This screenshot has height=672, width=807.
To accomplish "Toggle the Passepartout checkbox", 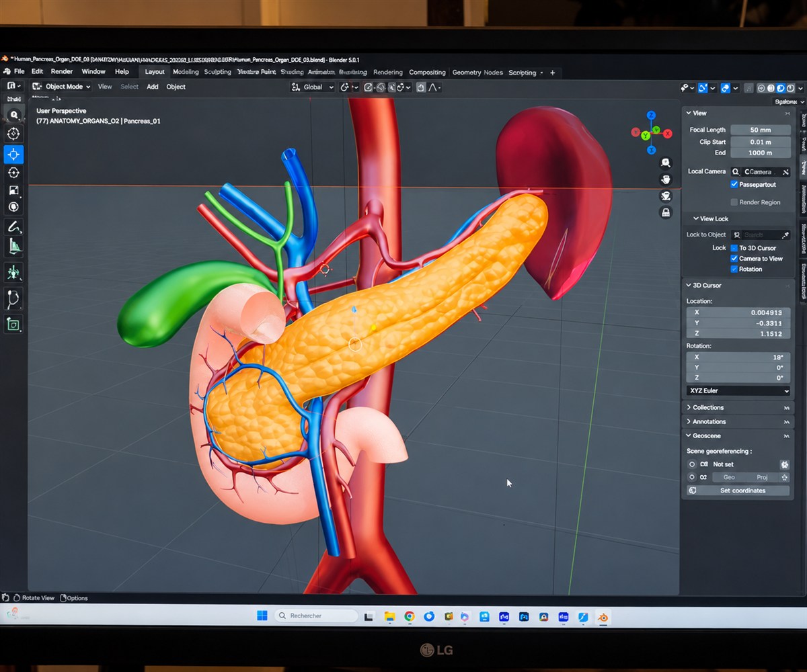I will pos(734,185).
